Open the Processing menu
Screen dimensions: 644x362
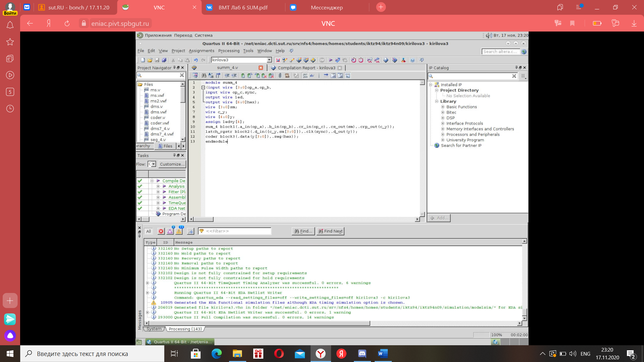pyautogui.click(x=229, y=51)
